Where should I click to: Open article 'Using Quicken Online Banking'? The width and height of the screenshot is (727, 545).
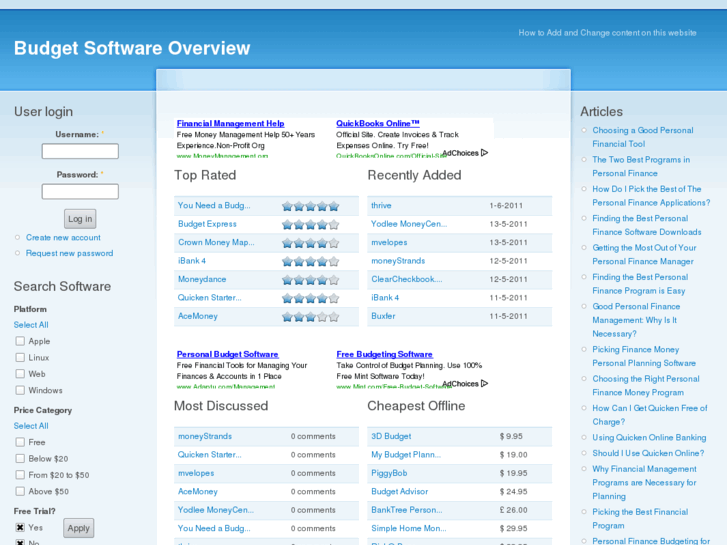(x=648, y=437)
